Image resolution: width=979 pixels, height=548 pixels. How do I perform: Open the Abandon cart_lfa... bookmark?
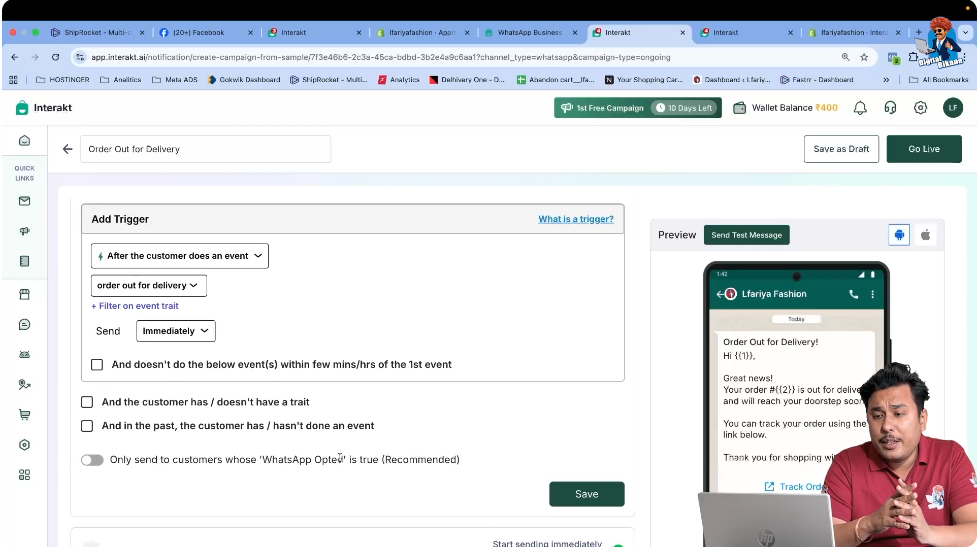point(556,80)
